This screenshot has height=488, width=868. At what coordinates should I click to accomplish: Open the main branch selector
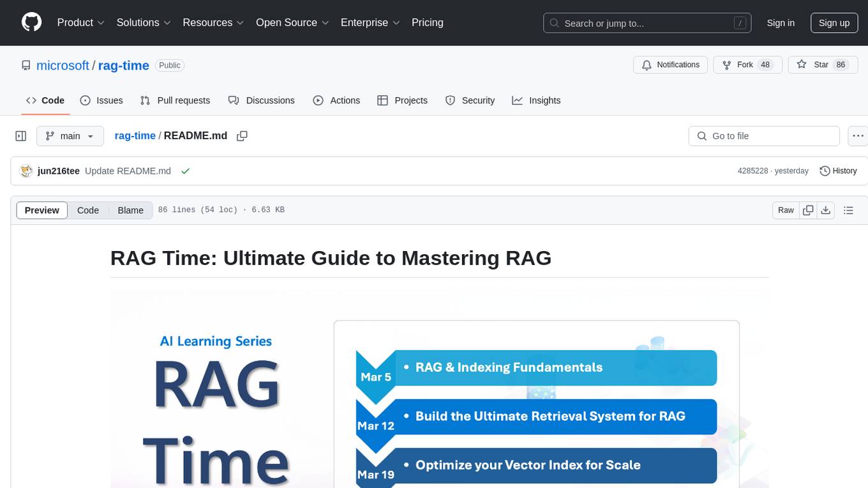click(70, 136)
